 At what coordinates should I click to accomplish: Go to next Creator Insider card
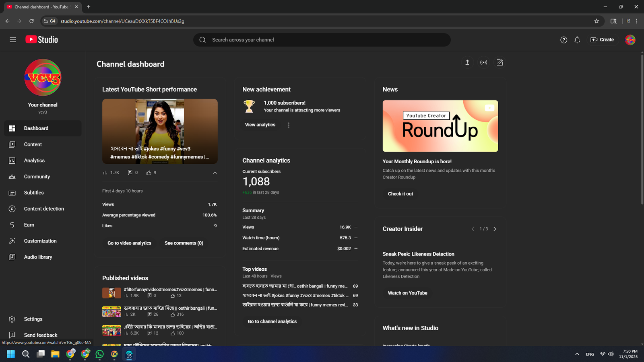(x=495, y=229)
